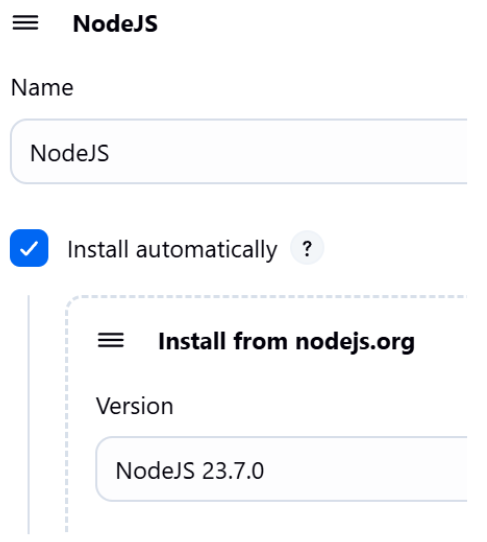
Task: Click the Name field label
Action: [x=42, y=87]
